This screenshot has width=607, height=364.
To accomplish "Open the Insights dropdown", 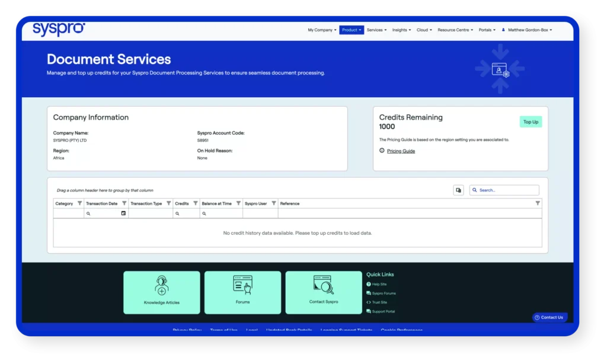I will click(x=401, y=30).
